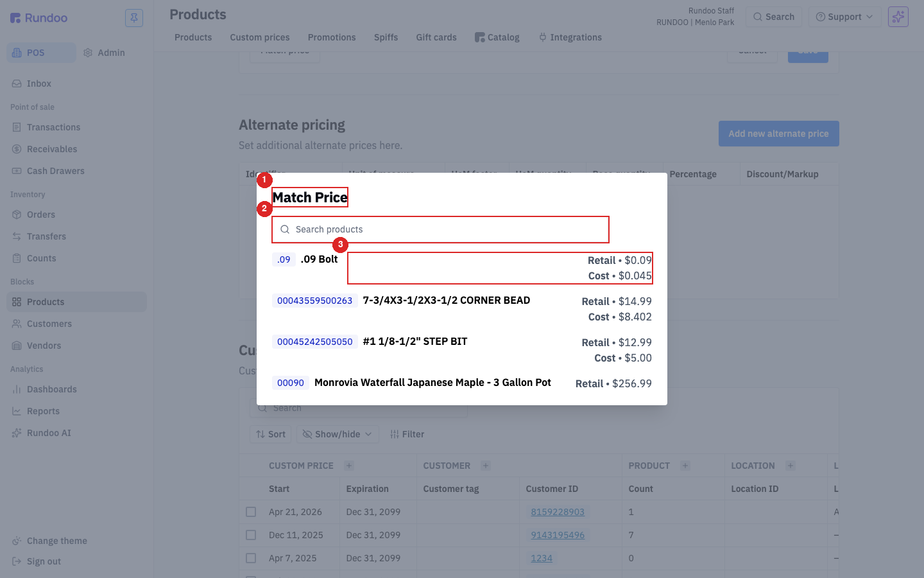Image resolution: width=924 pixels, height=578 pixels.
Task: Click SKU badge 00045242505050
Action: pyautogui.click(x=314, y=342)
